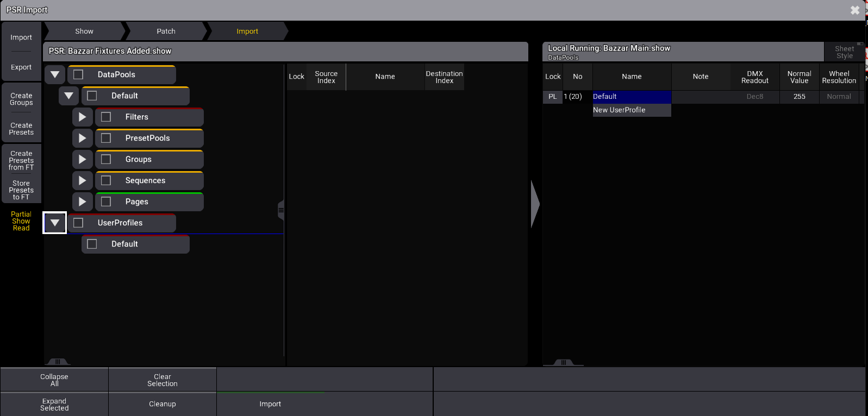Click the tree pane bottom resize handle
The width and height of the screenshot is (868, 416).
57,362
